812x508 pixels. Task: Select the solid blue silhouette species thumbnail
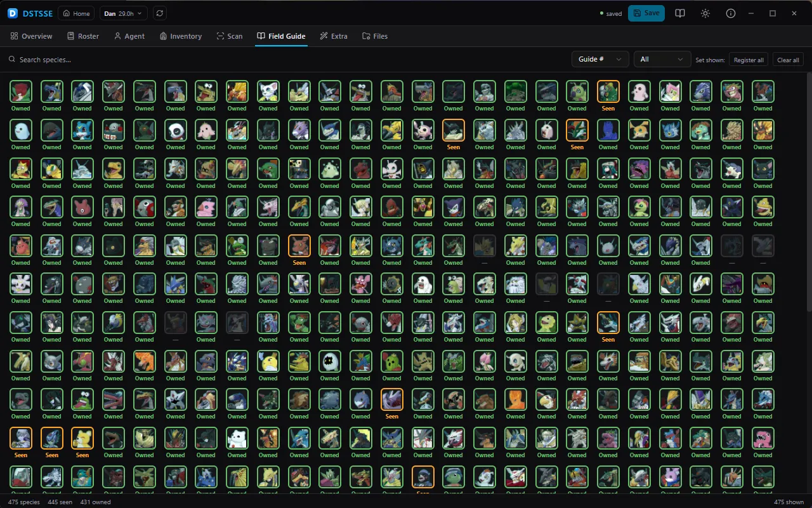click(x=608, y=130)
